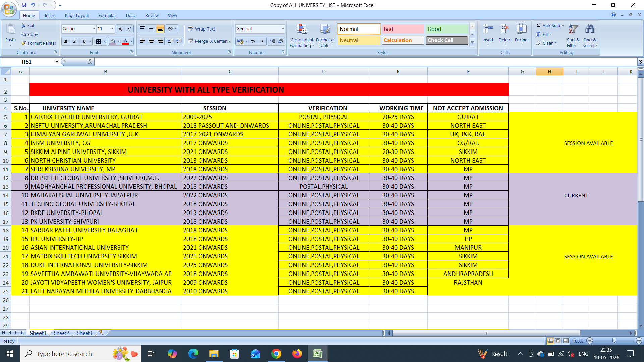Open the Calibri font name dropdown
Screen dimensions: 644x362
[x=94, y=29]
